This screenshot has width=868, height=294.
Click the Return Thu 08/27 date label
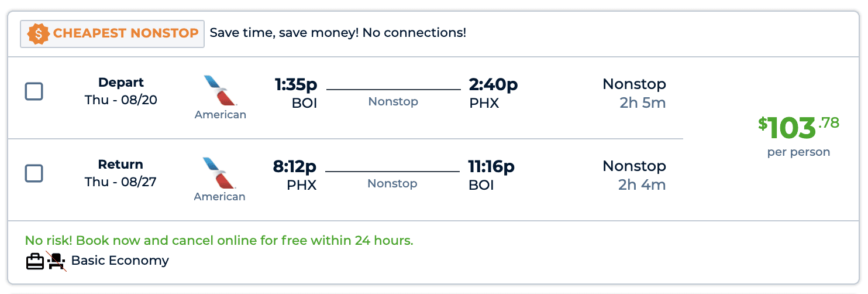[x=120, y=173]
